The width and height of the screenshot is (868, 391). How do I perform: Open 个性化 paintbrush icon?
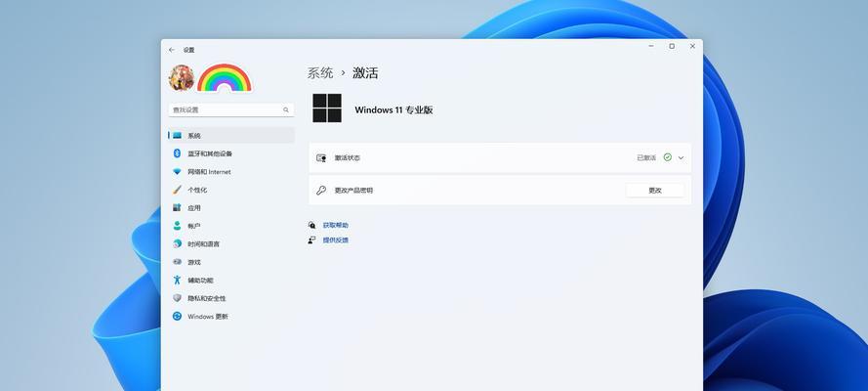tap(177, 190)
